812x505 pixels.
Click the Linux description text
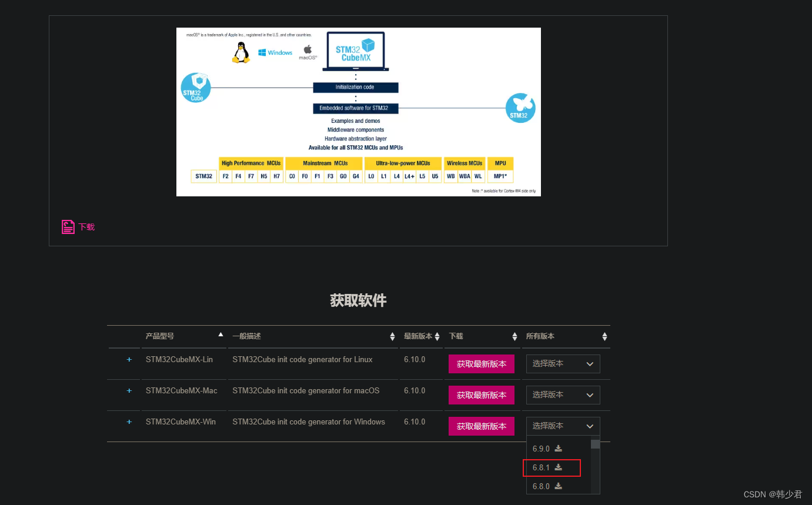(302, 359)
